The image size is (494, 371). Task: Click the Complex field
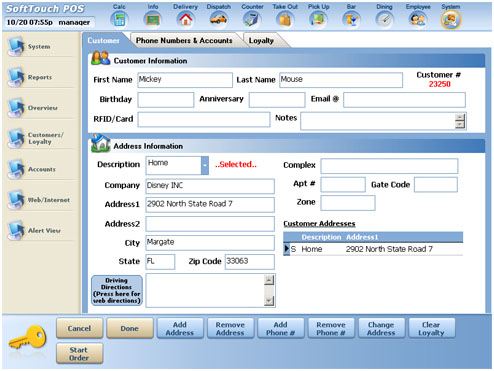click(389, 166)
